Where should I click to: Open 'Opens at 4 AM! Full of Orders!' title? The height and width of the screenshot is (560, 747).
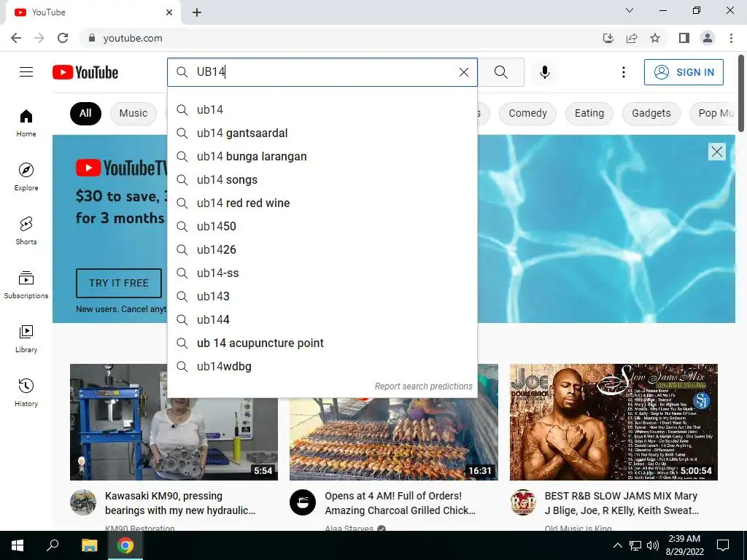tap(400, 503)
